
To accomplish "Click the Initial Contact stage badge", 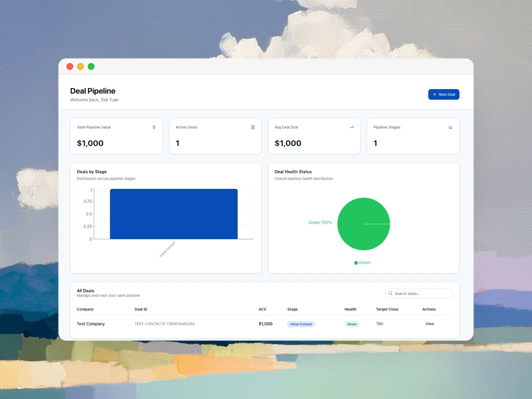I will click(x=301, y=324).
